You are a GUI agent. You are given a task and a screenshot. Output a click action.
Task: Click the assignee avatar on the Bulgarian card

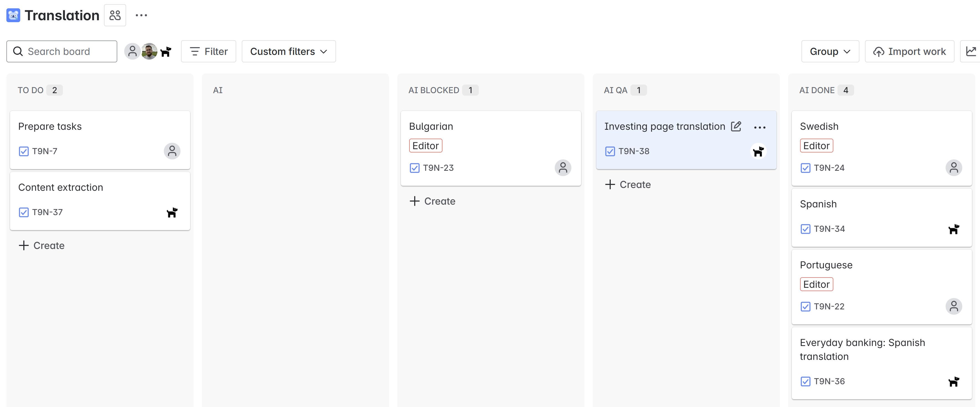tap(563, 168)
